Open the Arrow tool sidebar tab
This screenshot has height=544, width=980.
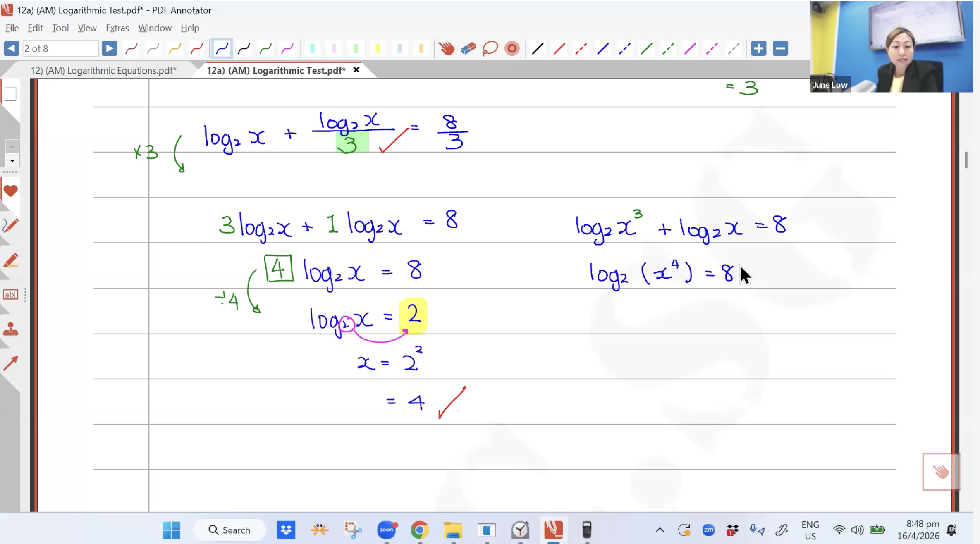10,363
